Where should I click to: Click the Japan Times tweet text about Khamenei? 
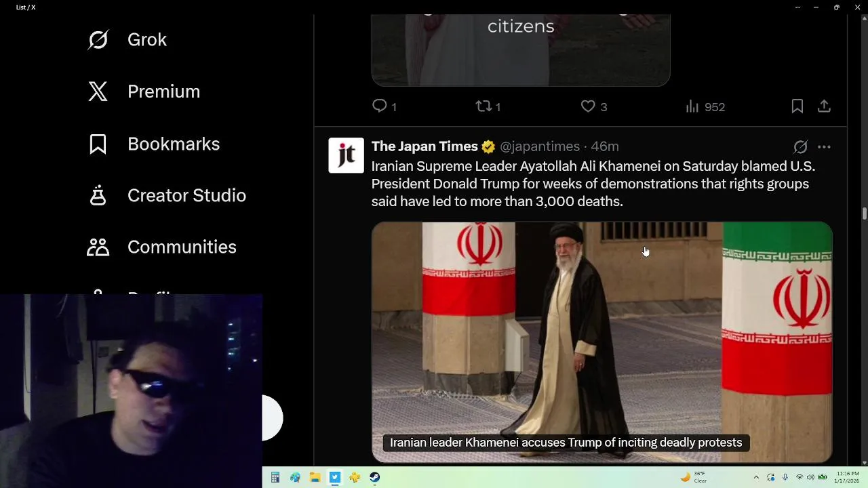pyautogui.click(x=593, y=184)
